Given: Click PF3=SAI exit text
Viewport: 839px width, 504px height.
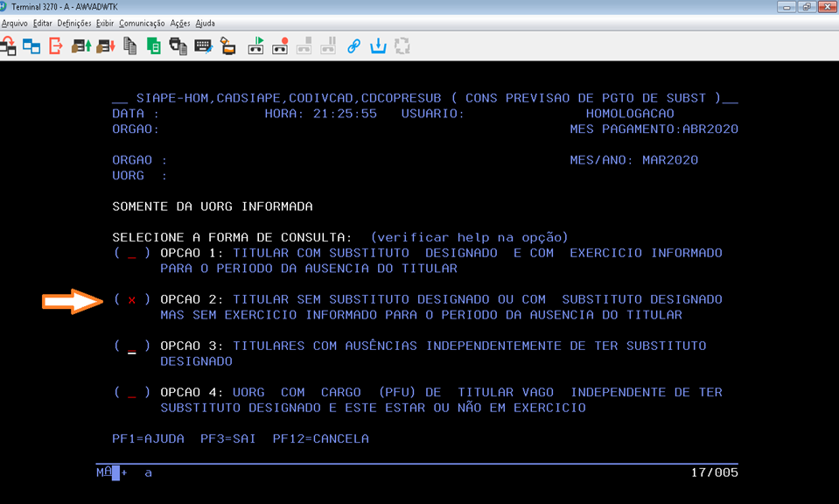Looking at the screenshot, I should [228, 438].
